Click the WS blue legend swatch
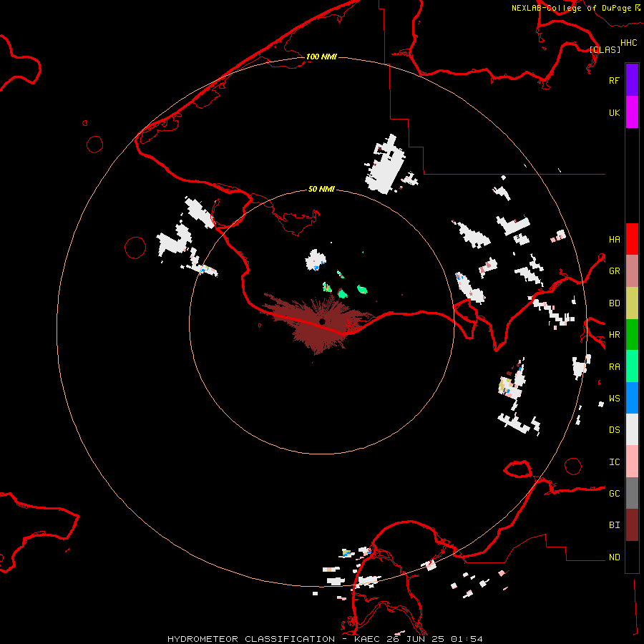644x644 pixels. click(x=632, y=398)
